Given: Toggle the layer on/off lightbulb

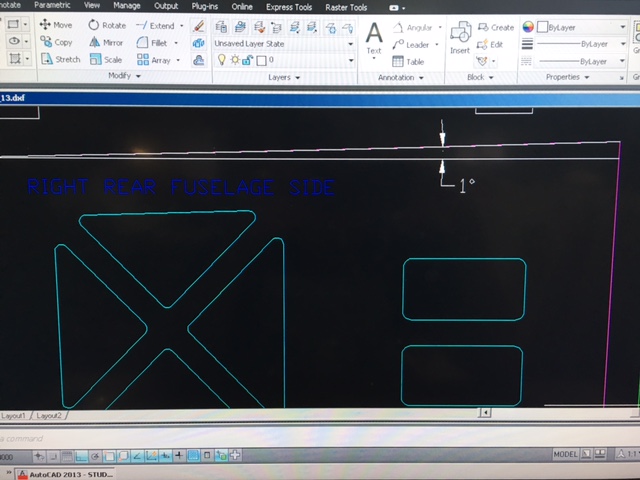Looking at the screenshot, I should point(222,61).
